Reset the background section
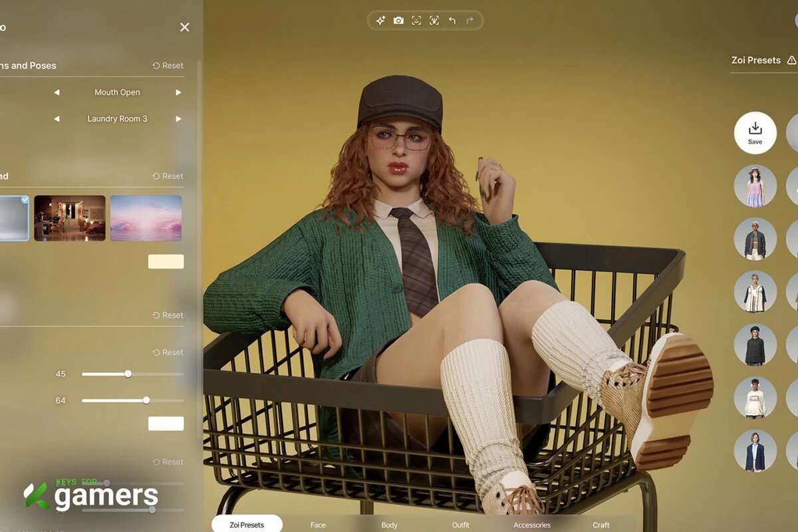Screen dimensions: 798x532 pos(168,176)
